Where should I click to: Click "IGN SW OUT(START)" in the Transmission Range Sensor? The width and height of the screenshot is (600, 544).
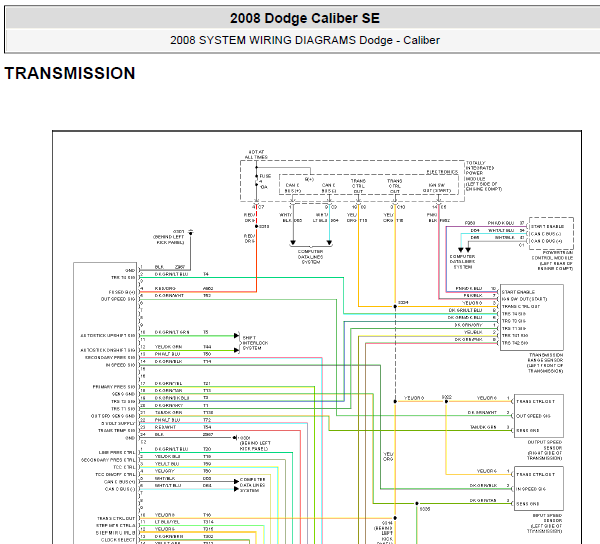[x=524, y=299]
